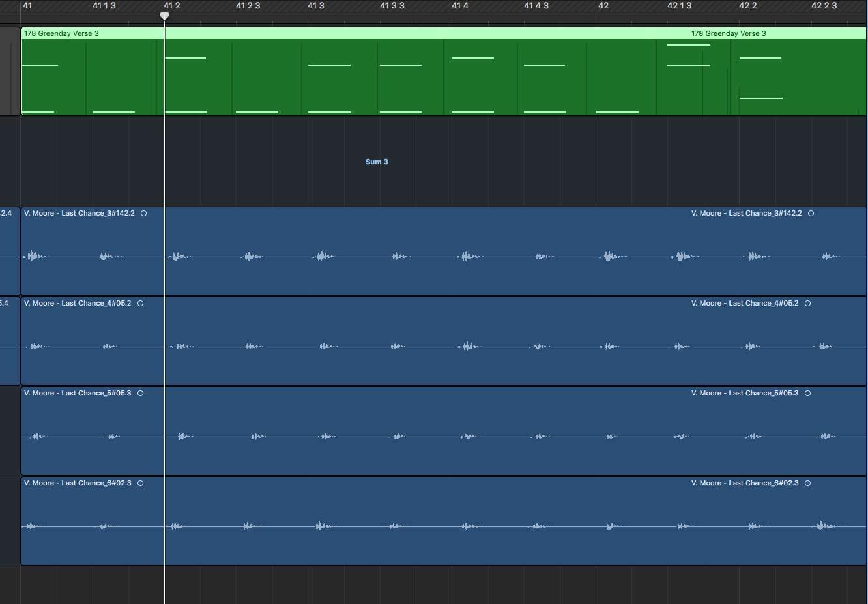Click ruler position 41 4
Screen dimensions: 868x604
460,6
